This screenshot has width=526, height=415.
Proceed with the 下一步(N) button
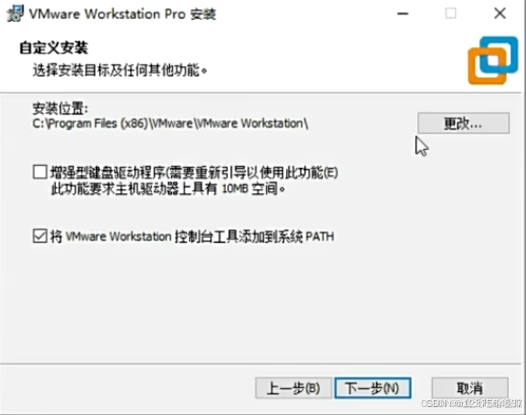point(373,388)
